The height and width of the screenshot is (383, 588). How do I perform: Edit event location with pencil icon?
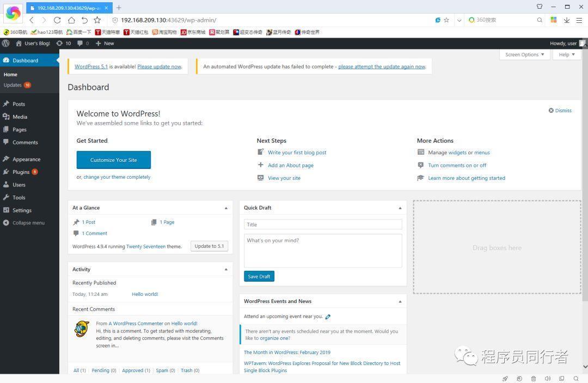(328, 317)
